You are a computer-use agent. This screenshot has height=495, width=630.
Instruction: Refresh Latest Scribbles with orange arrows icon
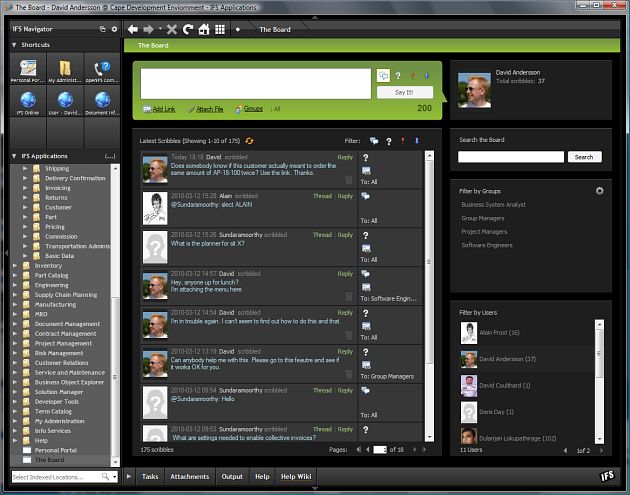coord(249,141)
